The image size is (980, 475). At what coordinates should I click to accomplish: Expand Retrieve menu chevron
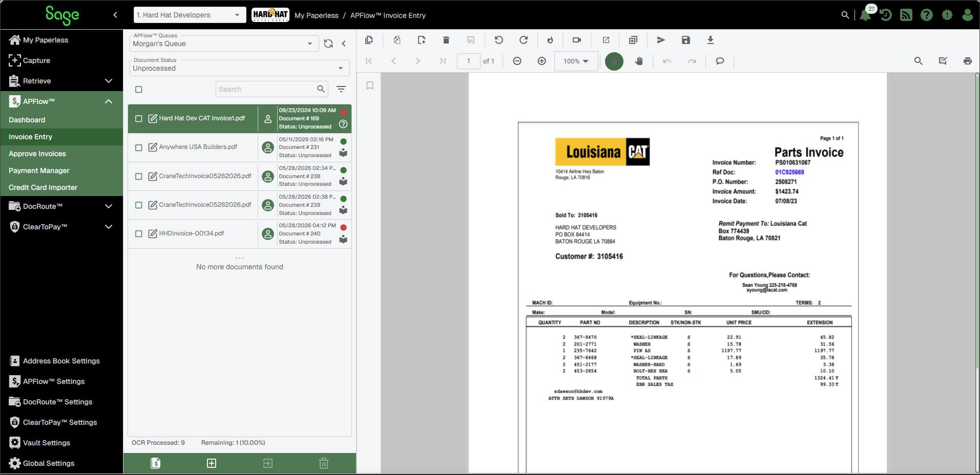pyautogui.click(x=109, y=81)
